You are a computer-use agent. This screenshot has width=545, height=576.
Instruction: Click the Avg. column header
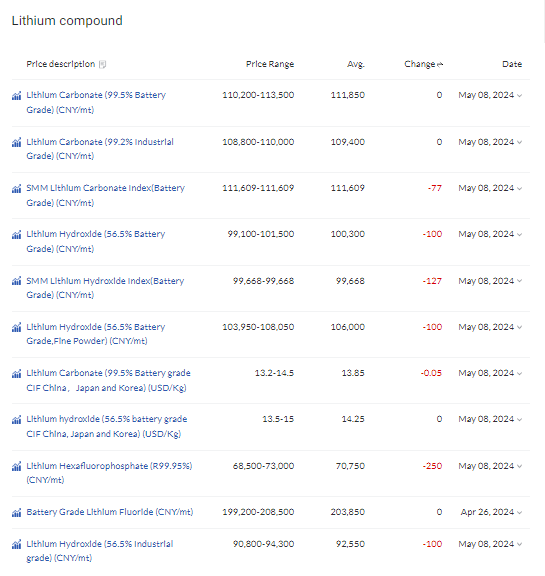(x=356, y=64)
